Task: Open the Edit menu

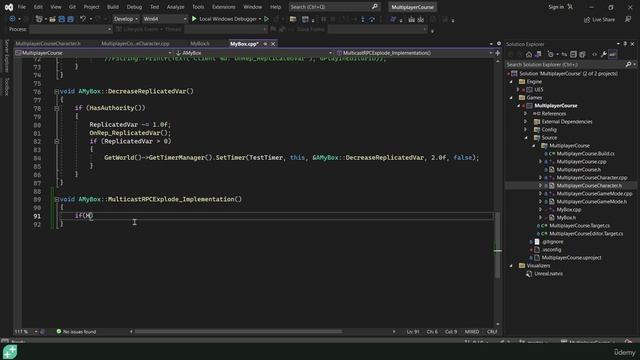Action: tap(38, 7)
